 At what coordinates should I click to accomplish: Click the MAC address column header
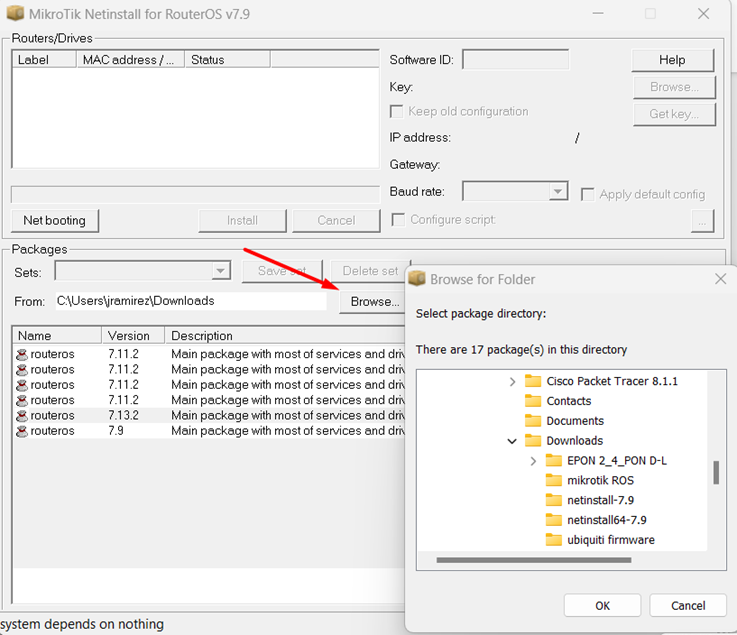[x=129, y=60]
